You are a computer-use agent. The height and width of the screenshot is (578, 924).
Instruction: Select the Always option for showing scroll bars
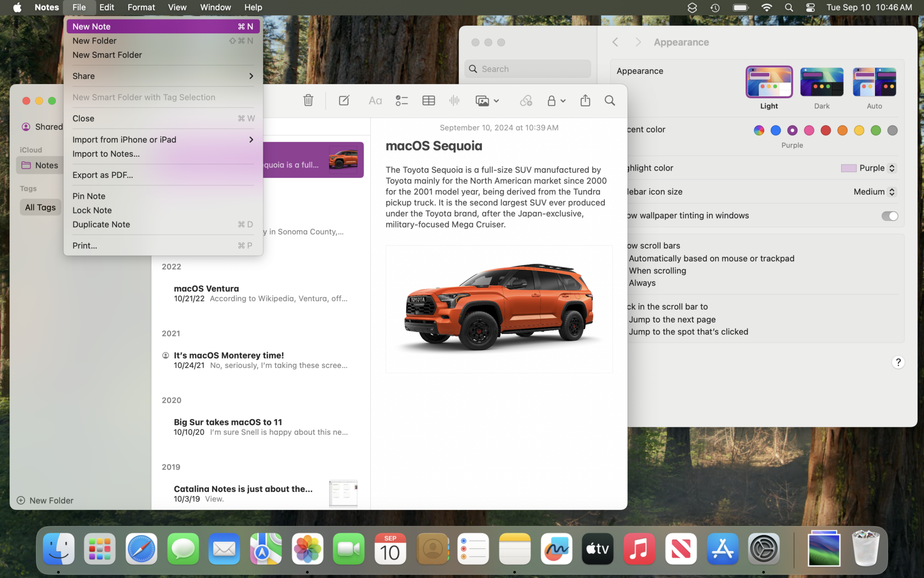point(641,283)
